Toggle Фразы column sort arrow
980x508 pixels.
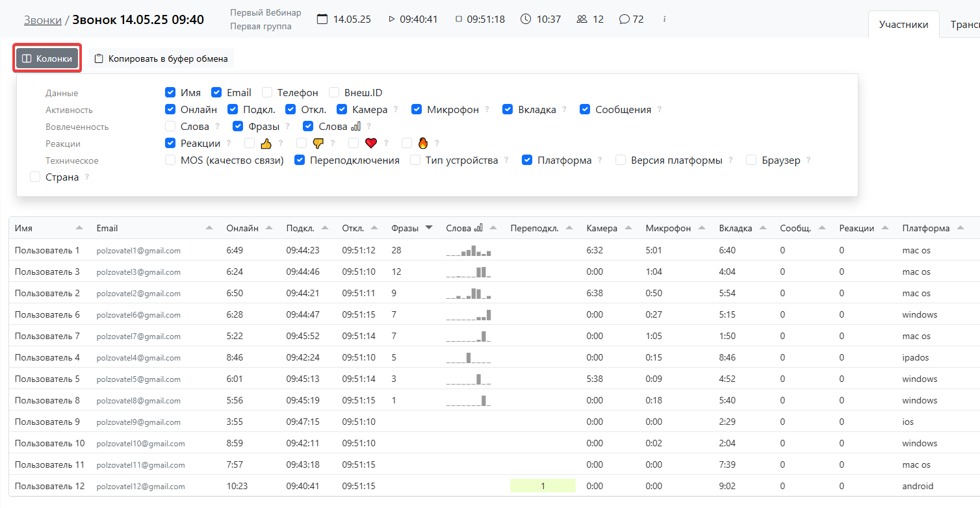point(428,228)
